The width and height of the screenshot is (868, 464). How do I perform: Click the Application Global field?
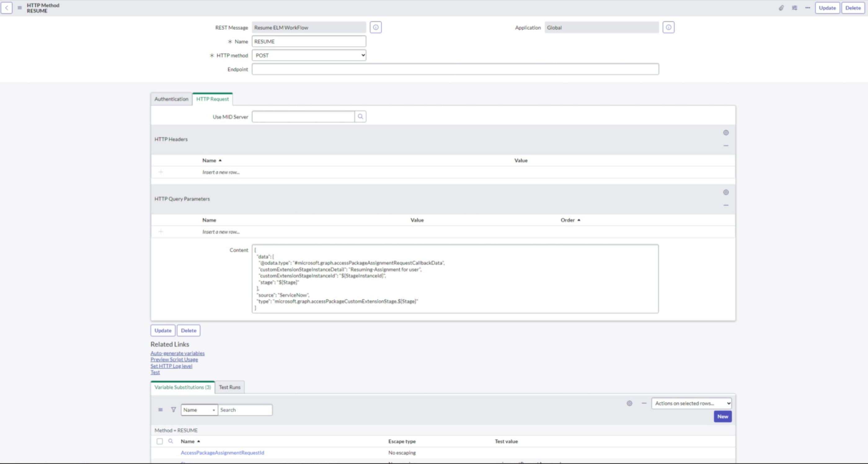click(602, 27)
